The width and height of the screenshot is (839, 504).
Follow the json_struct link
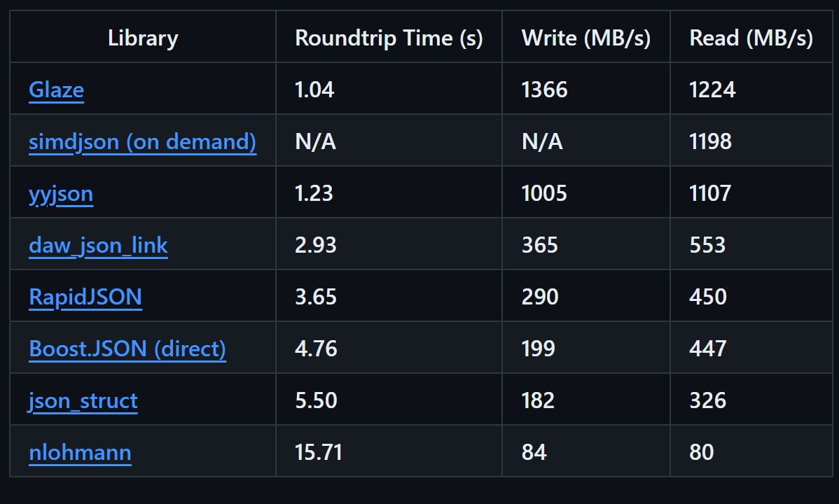coord(83,400)
